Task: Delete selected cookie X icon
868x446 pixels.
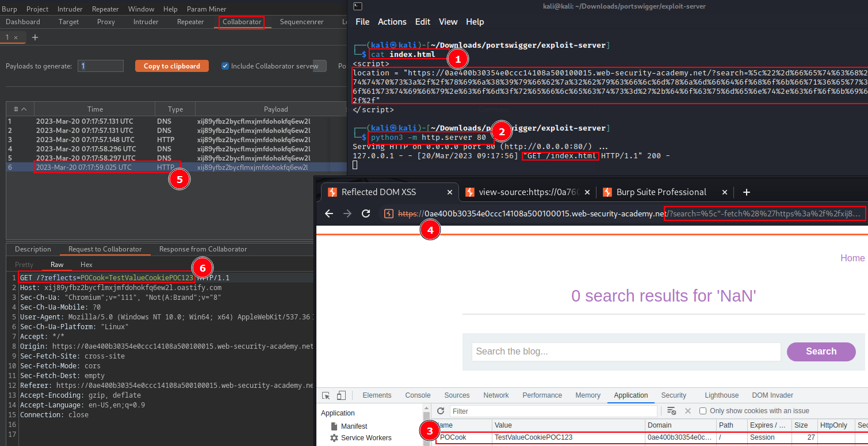Action: tap(687, 411)
